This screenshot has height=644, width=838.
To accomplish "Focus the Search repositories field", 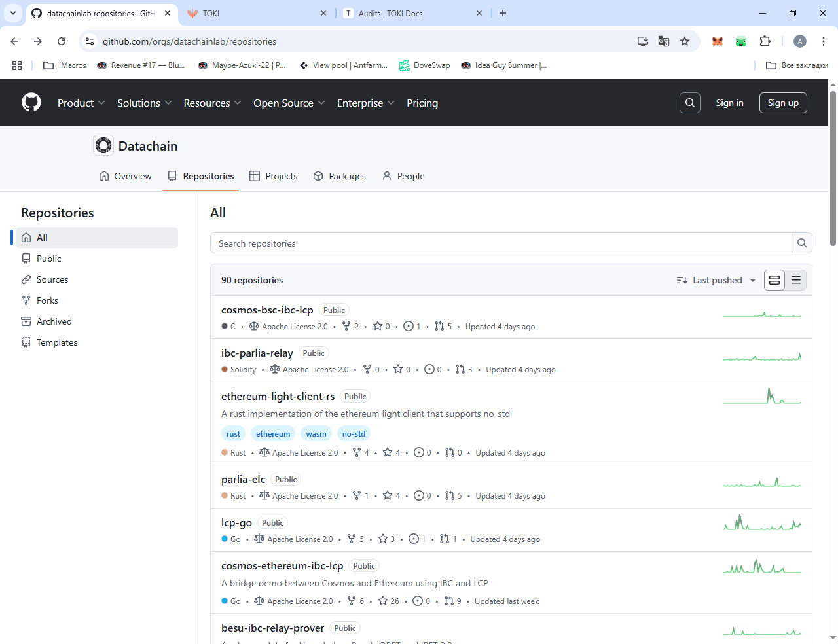I will point(501,243).
